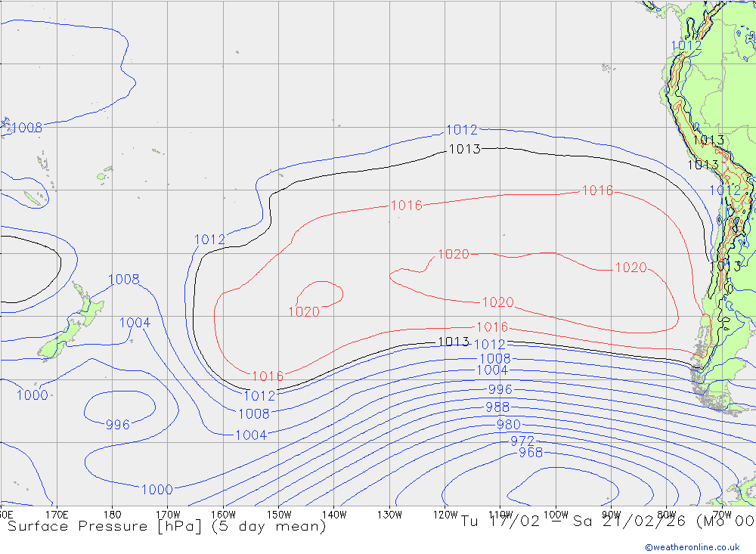756x554 pixels.
Task: Click the 170E longitude label
Action: coord(57,515)
